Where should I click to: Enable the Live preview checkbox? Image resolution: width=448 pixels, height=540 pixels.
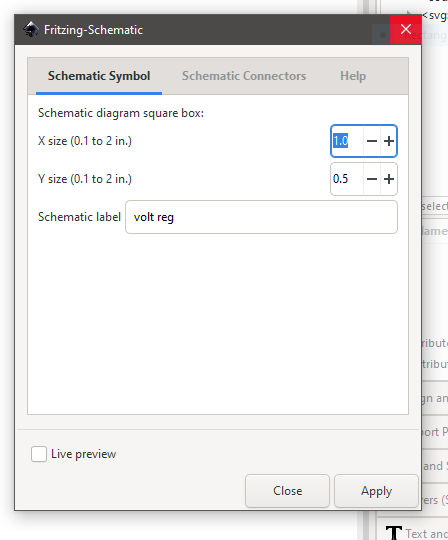click(x=39, y=454)
